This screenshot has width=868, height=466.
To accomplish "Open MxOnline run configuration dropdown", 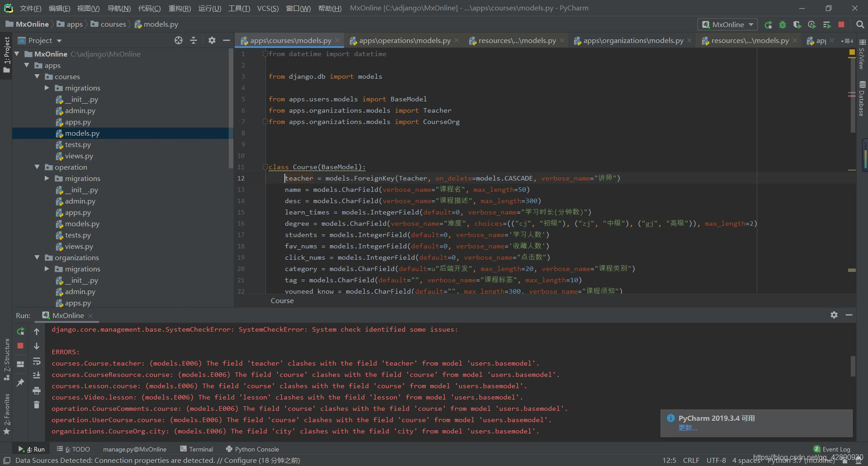I will pos(727,24).
